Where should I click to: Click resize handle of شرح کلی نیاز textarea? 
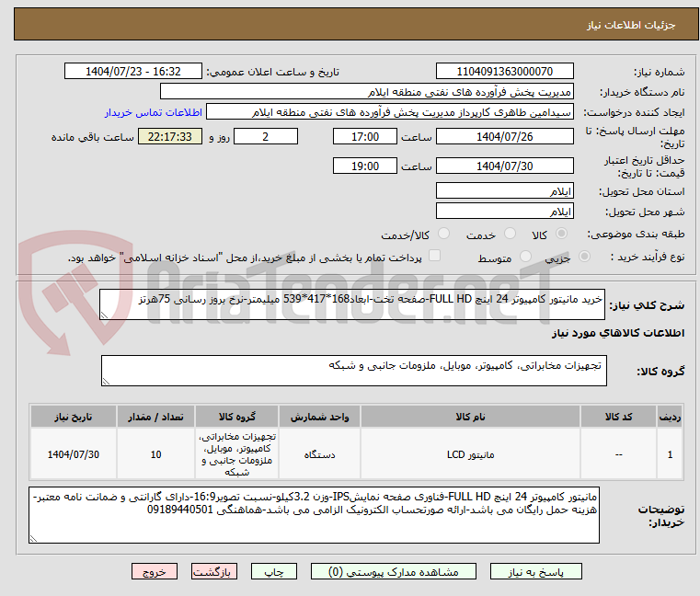point(104,315)
